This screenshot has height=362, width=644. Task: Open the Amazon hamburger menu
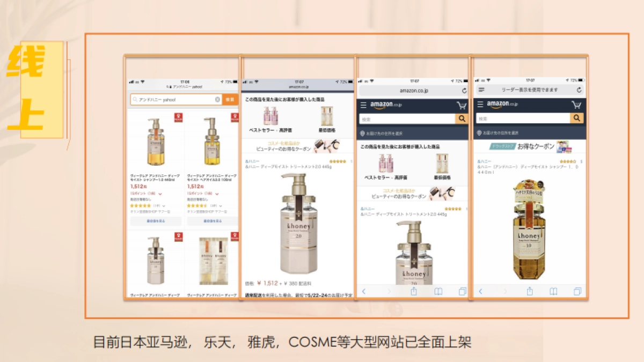(363, 105)
